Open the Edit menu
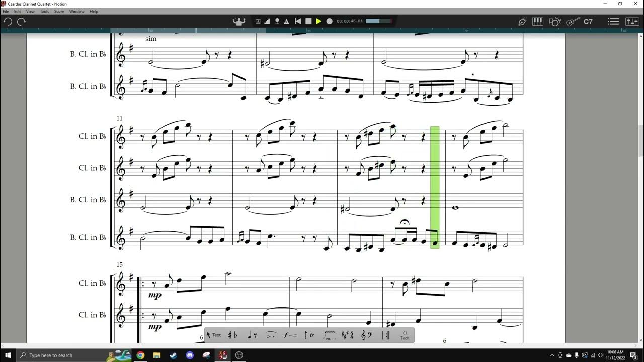This screenshot has height=362, width=644. (x=18, y=11)
